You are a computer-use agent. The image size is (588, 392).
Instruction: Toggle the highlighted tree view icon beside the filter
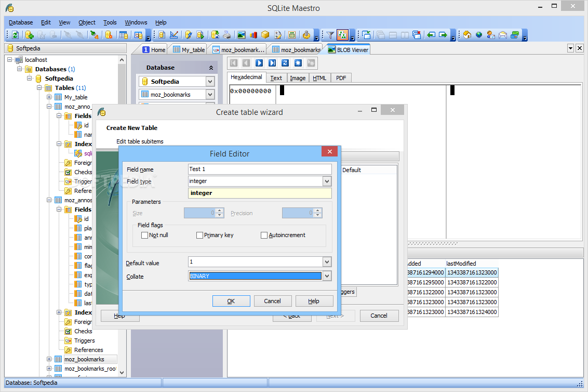coord(342,35)
